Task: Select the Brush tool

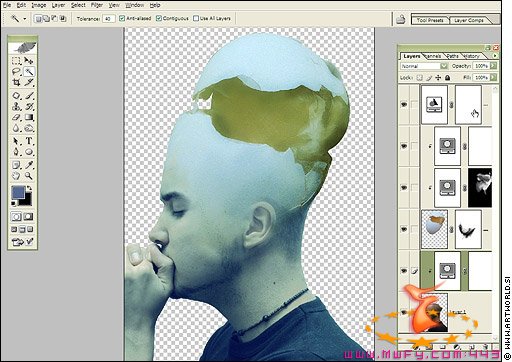Action: point(29,96)
